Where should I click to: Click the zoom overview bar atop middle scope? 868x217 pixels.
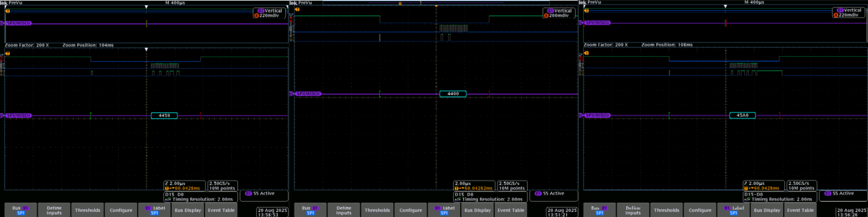[x=436, y=3]
